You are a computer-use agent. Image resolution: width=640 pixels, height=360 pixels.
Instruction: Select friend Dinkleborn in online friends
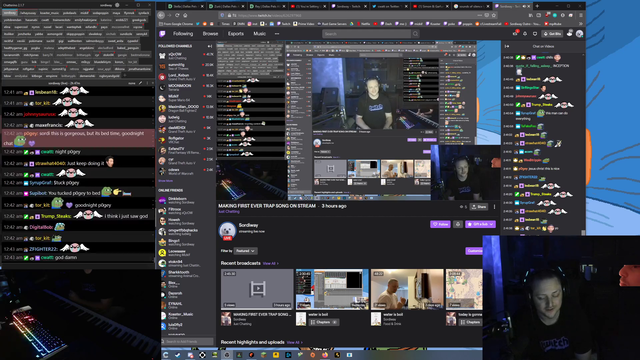click(187, 200)
